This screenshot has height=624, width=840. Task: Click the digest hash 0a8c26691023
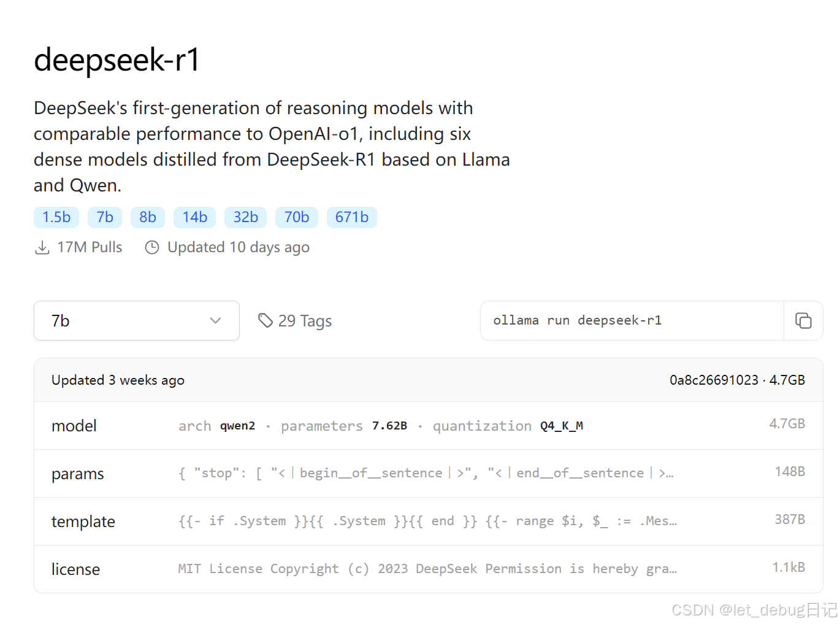click(714, 380)
